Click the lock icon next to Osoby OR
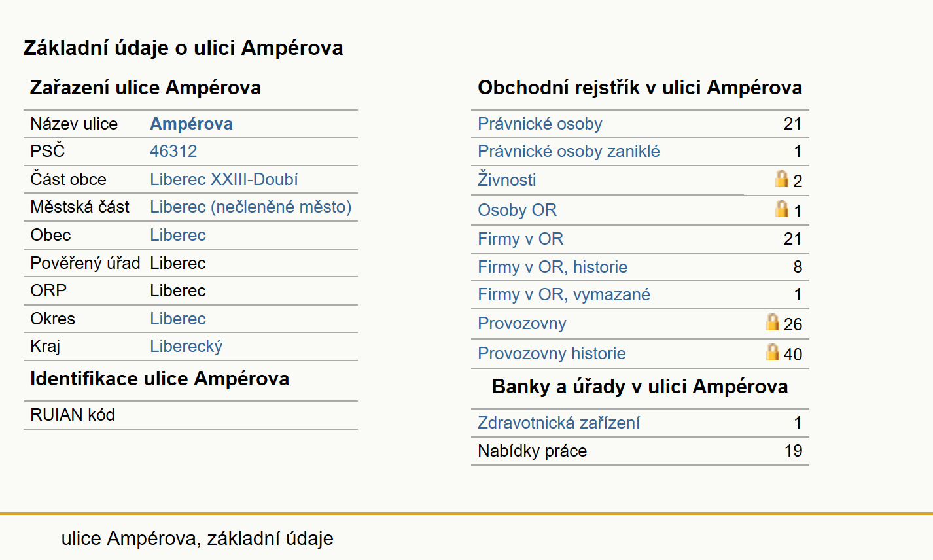Viewport: 933px width, 560px height. pyautogui.click(x=782, y=209)
